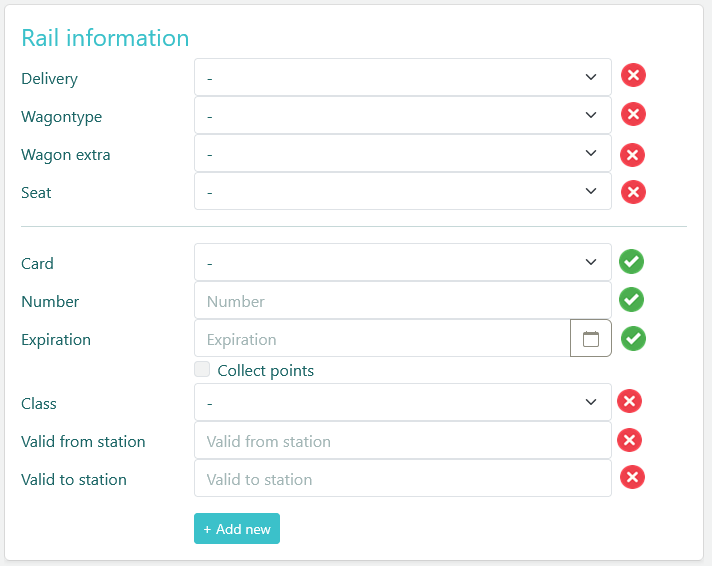The image size is (712, 566).
Task: Click the green checkmark icon beside Expiration
Action: click(x=633, y=339)
